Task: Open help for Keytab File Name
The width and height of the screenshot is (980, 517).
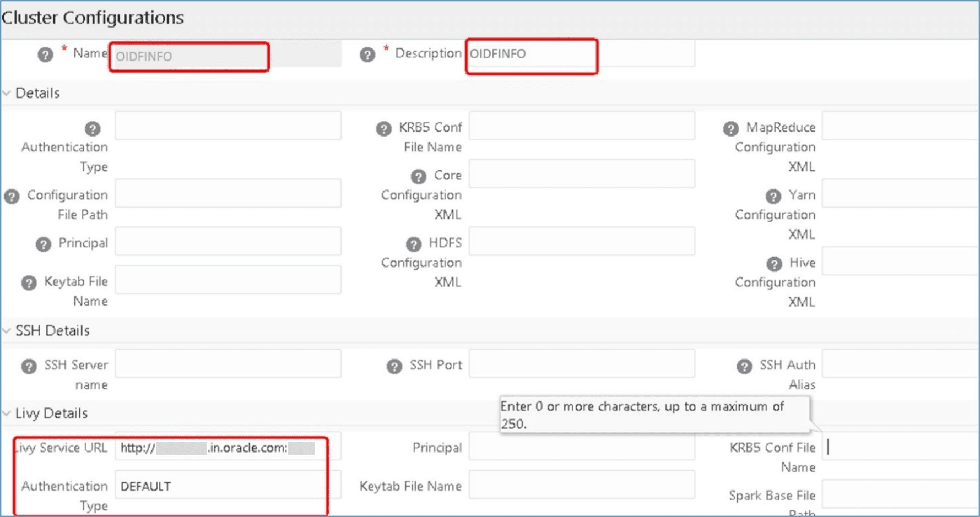Action: coord(29,282)
